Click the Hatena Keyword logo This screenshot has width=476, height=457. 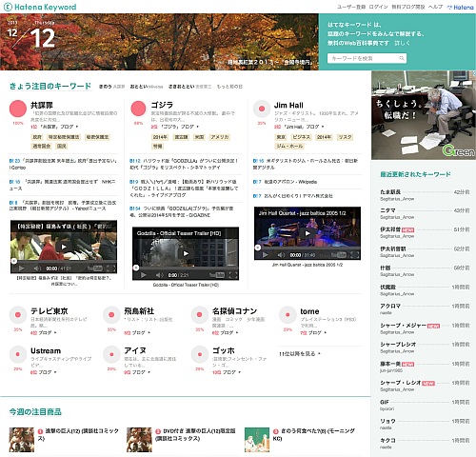(x=40, y=7)
